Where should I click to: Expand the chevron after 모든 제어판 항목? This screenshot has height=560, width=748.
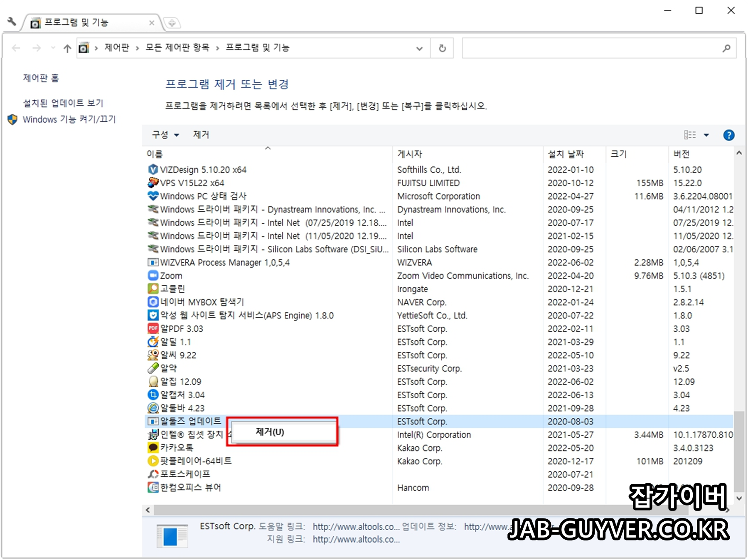click(217, 48)
